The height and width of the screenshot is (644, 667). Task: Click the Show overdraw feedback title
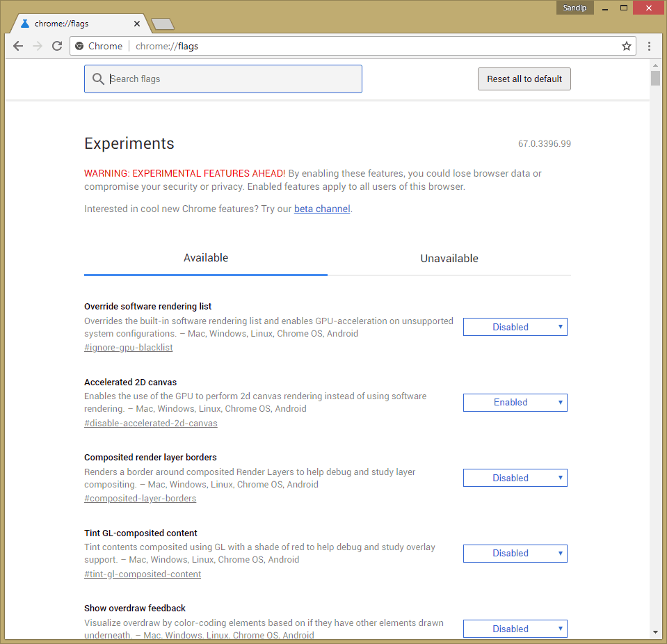point(135,609)
